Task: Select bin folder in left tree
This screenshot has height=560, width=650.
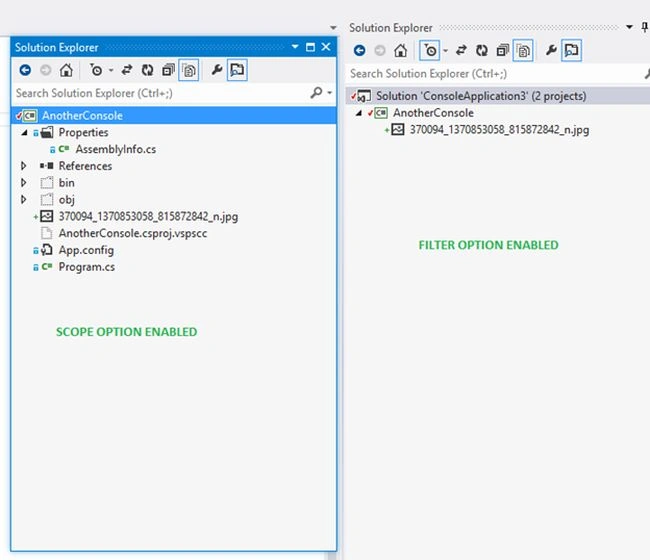Action: (x=66, y=183)
